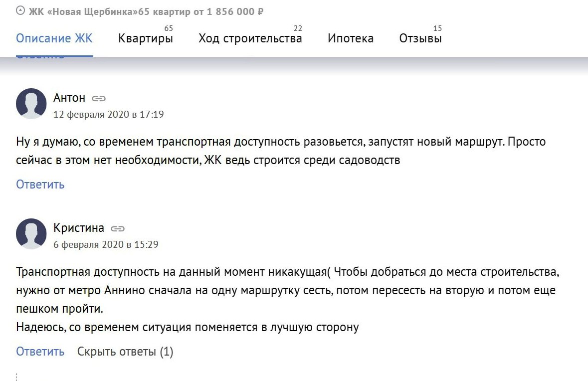
Task: Reply to Кристина's comment with Ответить
Action: coord(40,352)
